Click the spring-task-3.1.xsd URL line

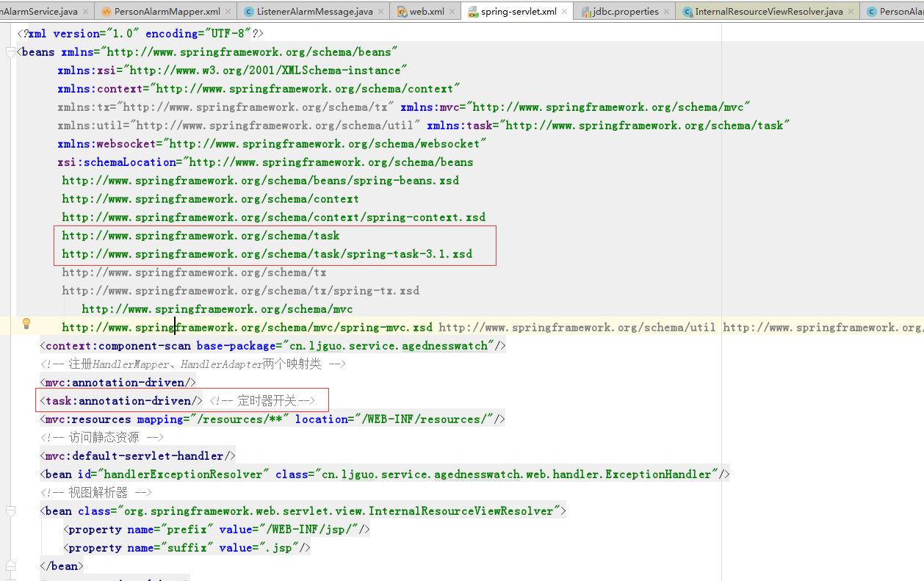point(267,254)
